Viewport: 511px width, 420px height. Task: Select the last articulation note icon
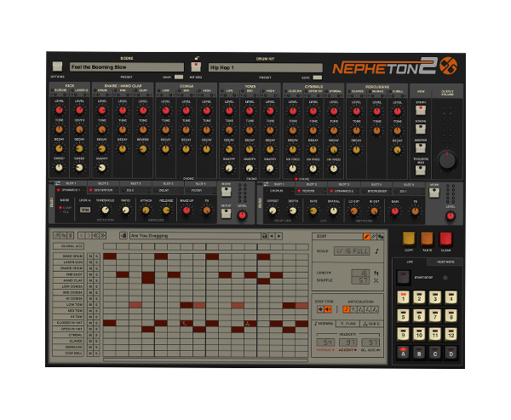pyautogui.click(x=375, y=309)
